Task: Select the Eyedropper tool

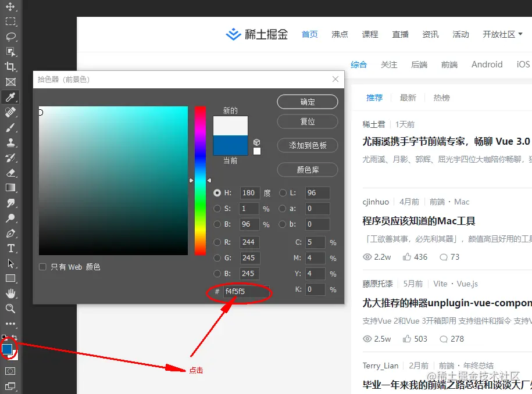Action: (10, 97)
